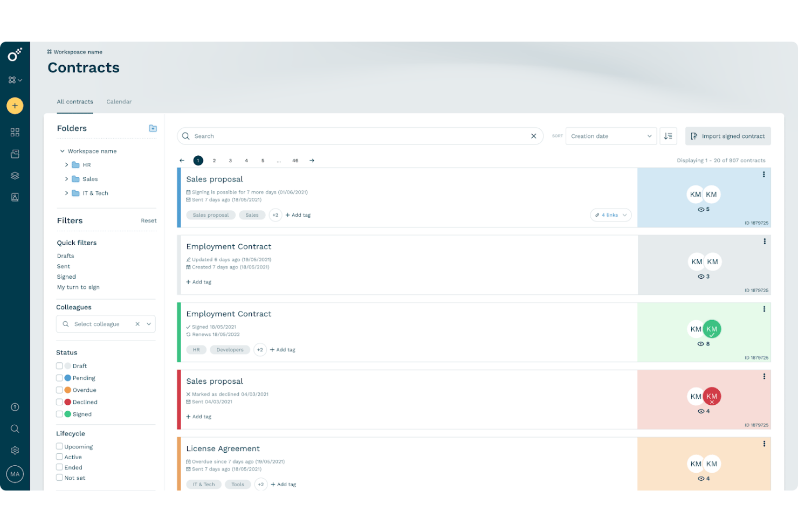Viewport: 798px width, 532px height.
Task: Open the contracts icon in sidebar
Action: [x=15, y=154]
